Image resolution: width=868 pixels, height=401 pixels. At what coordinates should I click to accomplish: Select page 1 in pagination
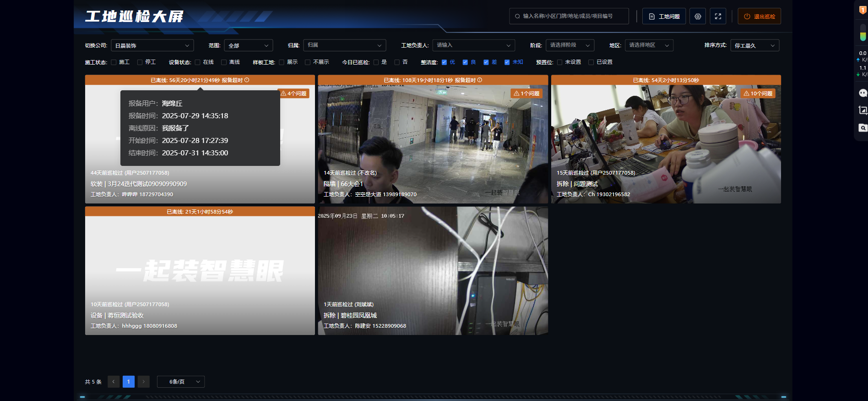(x=129, y=382)
